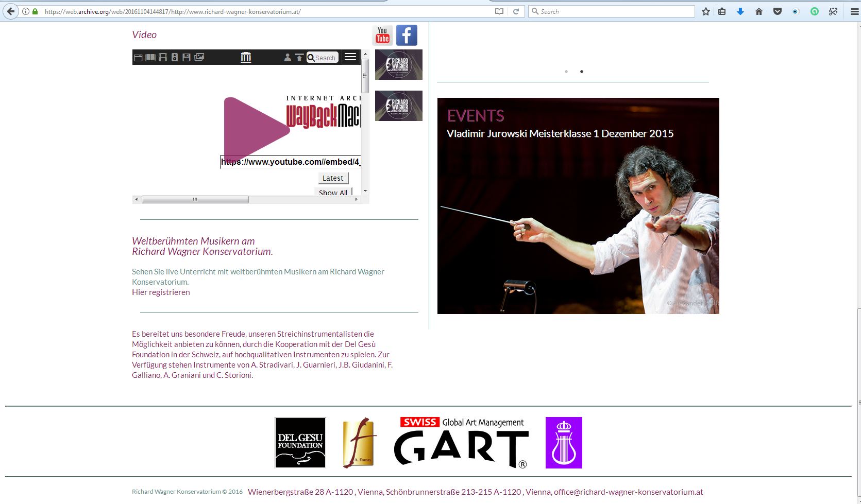The width and height of the screenshot is (861, 504).
Task: Open the Vladimir Jurowski Meisterklasse event banner
Action: [x=578, y=206]
